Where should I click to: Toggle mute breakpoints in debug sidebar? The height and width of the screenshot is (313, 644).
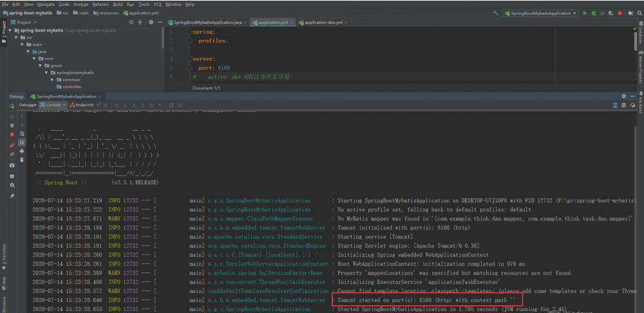tap(12, 155)
